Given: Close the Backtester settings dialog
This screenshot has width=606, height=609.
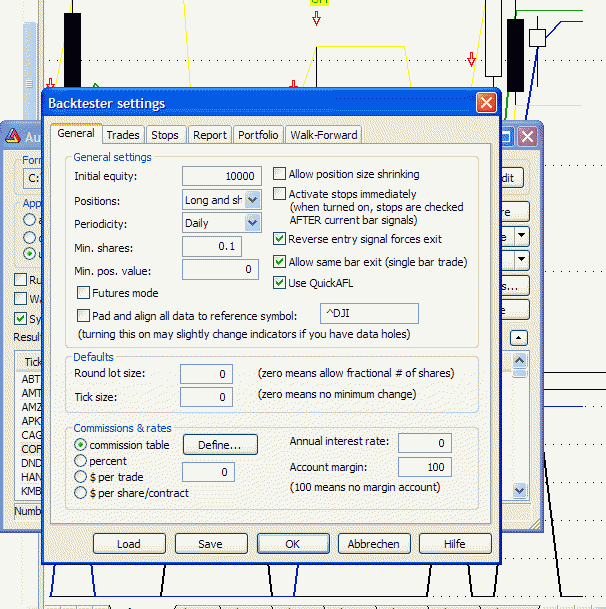Looking at the screenshot, I should click(x=486, y=102).
